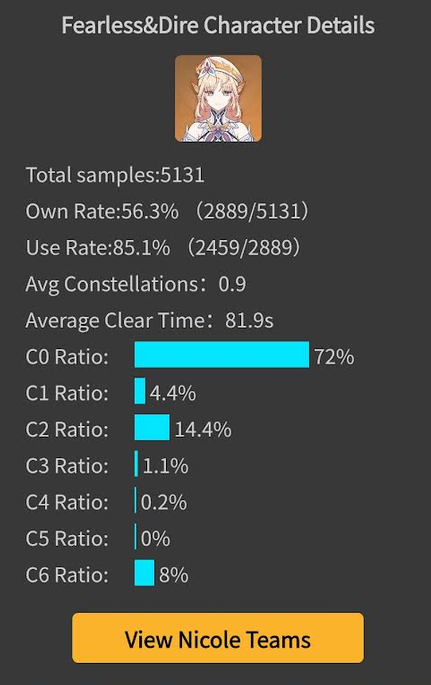Open View Nicole Teams button
The height and width of the screenshot is (685, 431).
click(x=218, y=638)
